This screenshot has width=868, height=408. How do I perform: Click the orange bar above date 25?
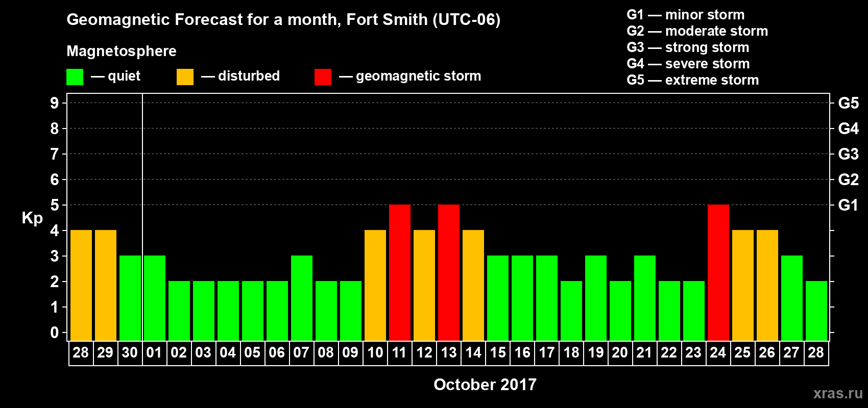[743, 285]
